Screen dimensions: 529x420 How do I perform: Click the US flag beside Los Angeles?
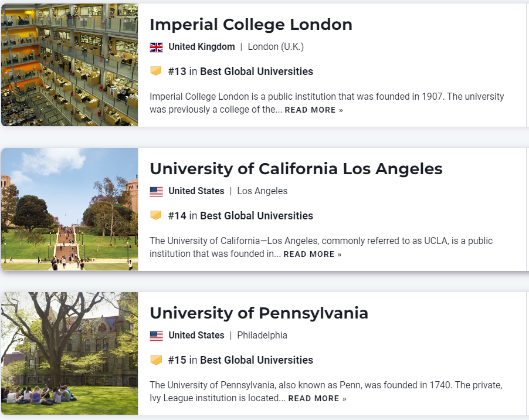pos(156,191)
